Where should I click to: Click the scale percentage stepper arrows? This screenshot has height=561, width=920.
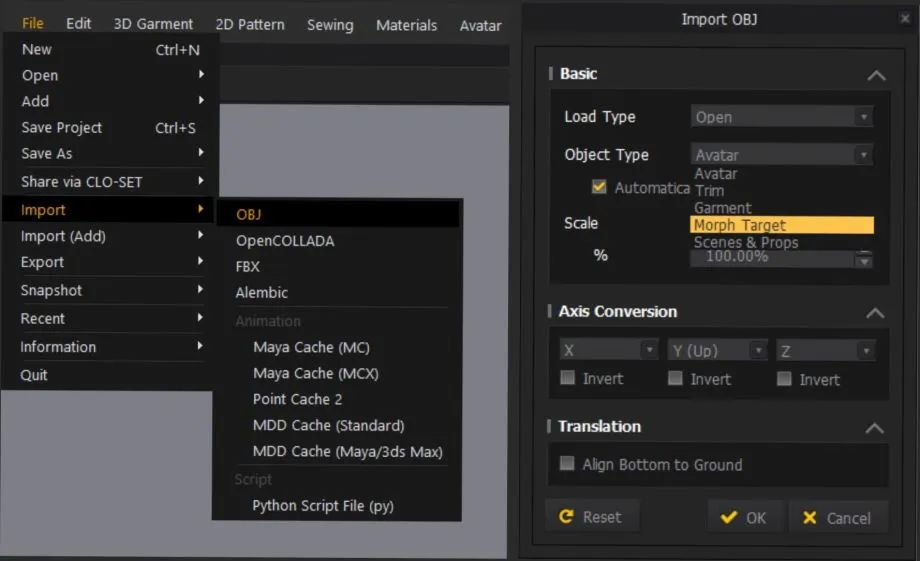pos(863,259)
